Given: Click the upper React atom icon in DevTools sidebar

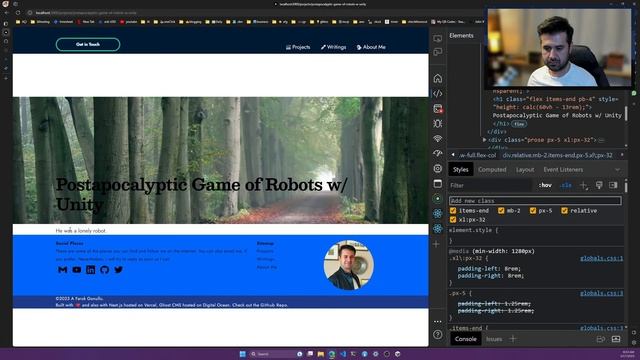Looking at the screenshot, I should click(x=438, y=213).
